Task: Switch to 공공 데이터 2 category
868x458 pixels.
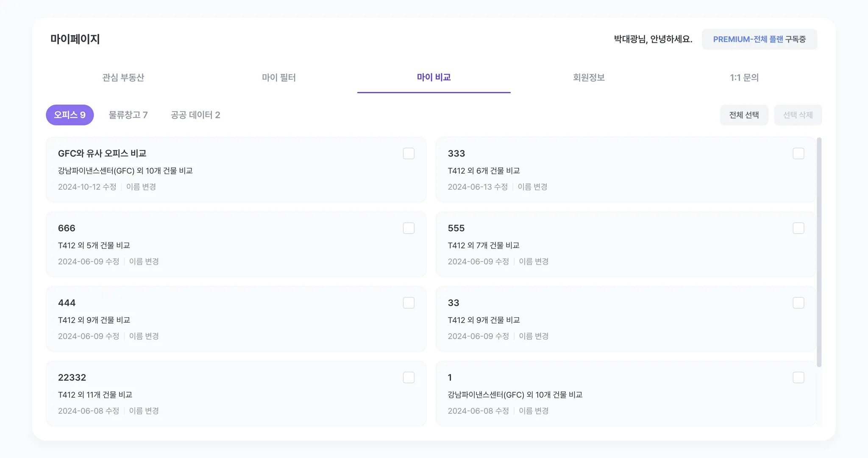Action: point(195,115)
